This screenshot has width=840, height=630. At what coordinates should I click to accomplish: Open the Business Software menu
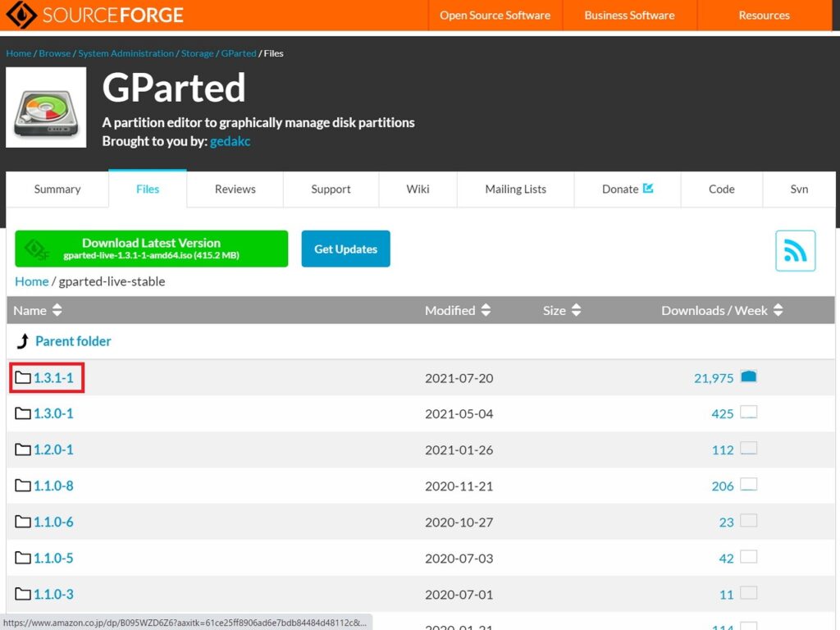coord(629,15)
